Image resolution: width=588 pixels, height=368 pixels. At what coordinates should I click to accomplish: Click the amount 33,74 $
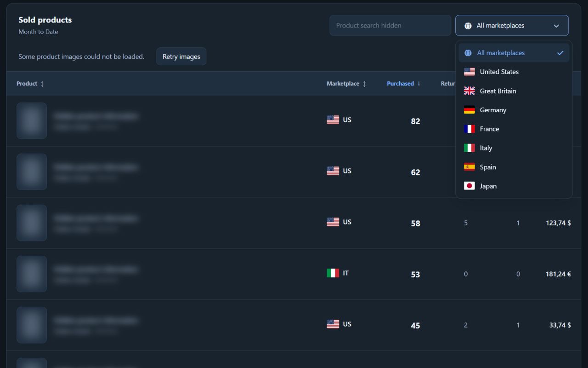click(x=560, y=325)
